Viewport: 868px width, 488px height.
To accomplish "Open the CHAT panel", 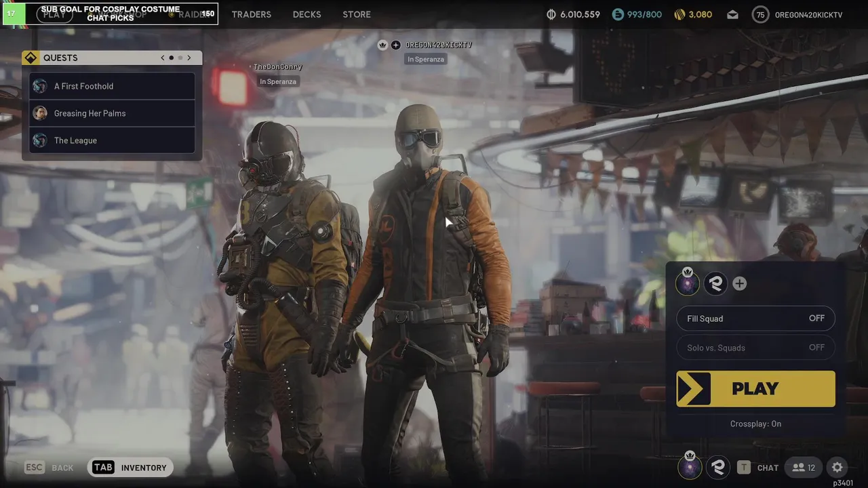I will pos(768,468).
